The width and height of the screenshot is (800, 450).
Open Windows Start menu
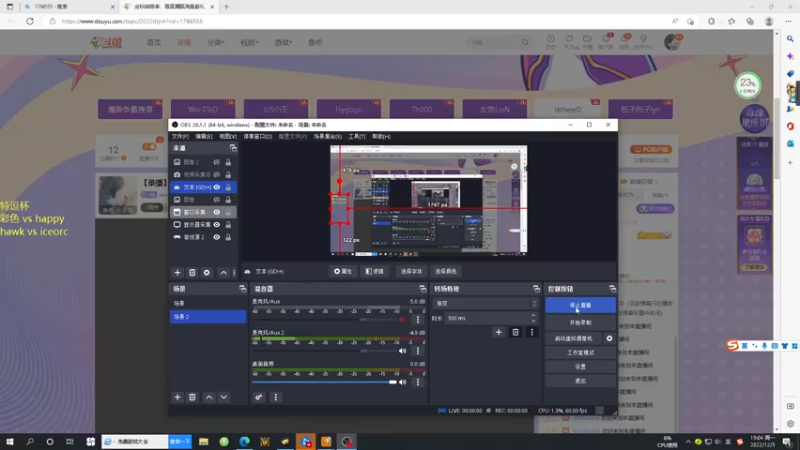point(10,441)
